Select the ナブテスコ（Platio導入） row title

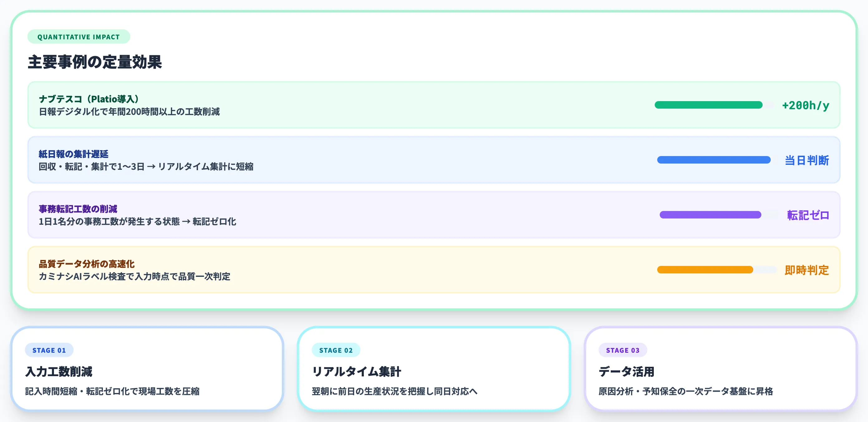[x=89, y=99]
